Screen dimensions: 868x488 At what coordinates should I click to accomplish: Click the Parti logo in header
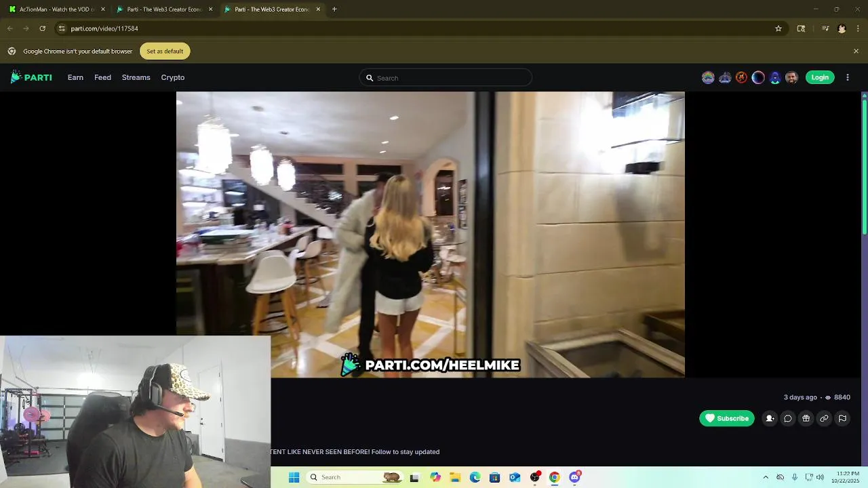(x=31, y=77)
